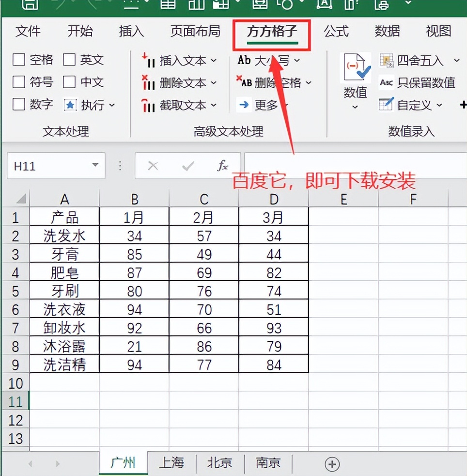The width and height of the screenshot is (467, 476).
Task: Click the 数值 numeric value icon
Action: coord(357,69)
